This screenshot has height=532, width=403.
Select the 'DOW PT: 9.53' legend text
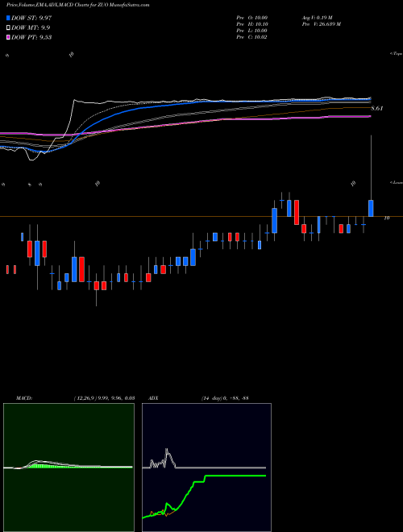click(31, 37)
